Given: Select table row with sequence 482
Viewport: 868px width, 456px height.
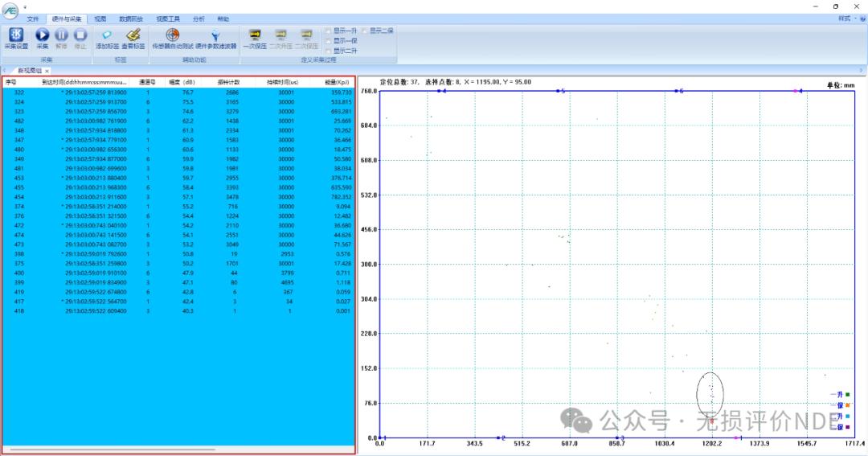Looking at the screenshot, I should (x=178, y=121).
